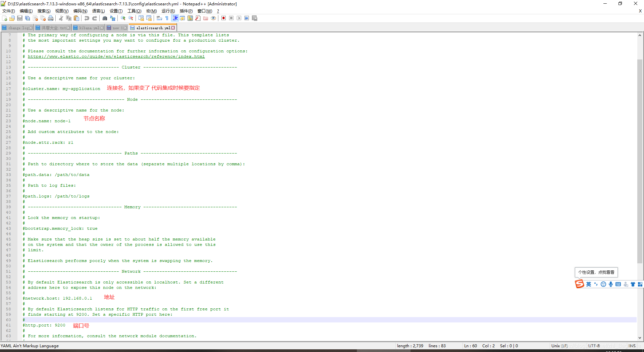
Task: Click the Redo arrow icon
Action: tap(95, 18)
